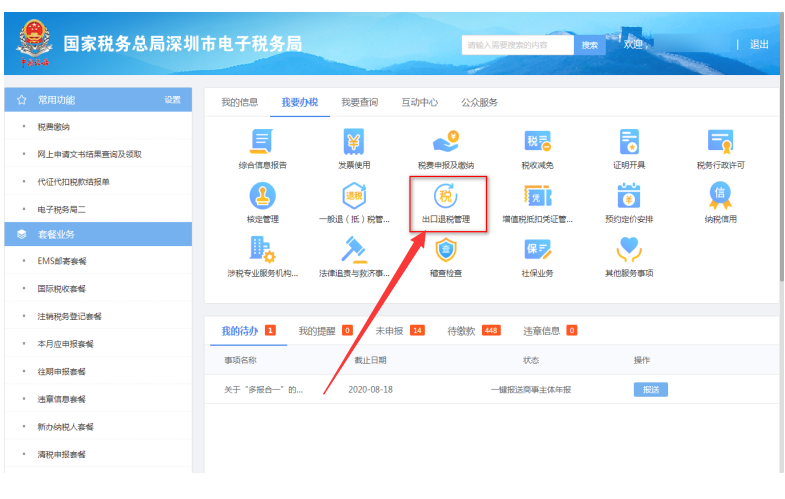Image resolution: width=785 pixels, height=499 pixels.
Task: Open 税费申报及缴纳 icon
Action: pos(445,142)
